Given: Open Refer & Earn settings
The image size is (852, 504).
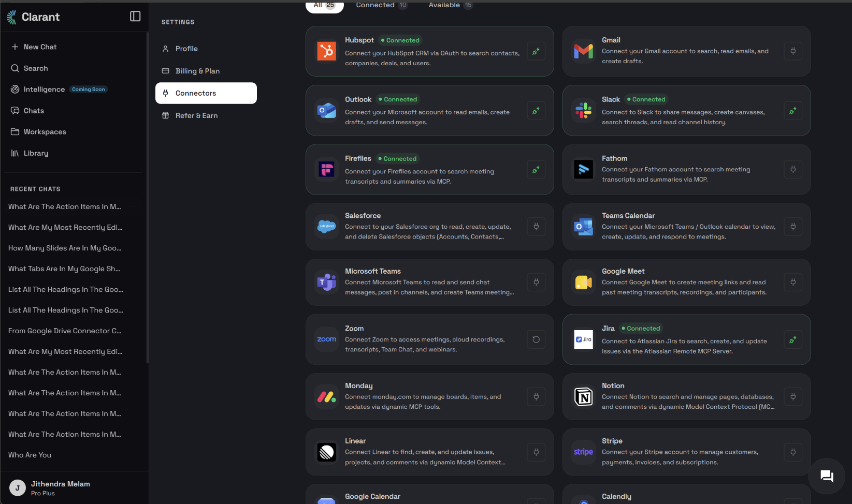Looking at the screenshot, I should (x=206, y=115).
